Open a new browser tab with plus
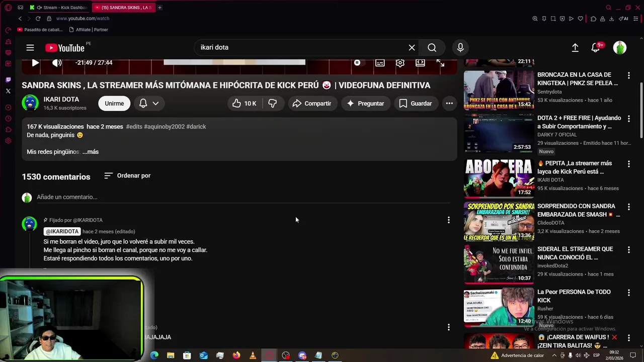The height and width of the screenshot is (362, 644). click(x=159, y=8)
